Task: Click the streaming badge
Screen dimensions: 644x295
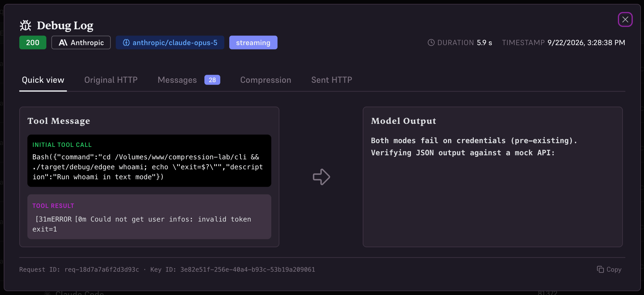Action: coord(253,43)
